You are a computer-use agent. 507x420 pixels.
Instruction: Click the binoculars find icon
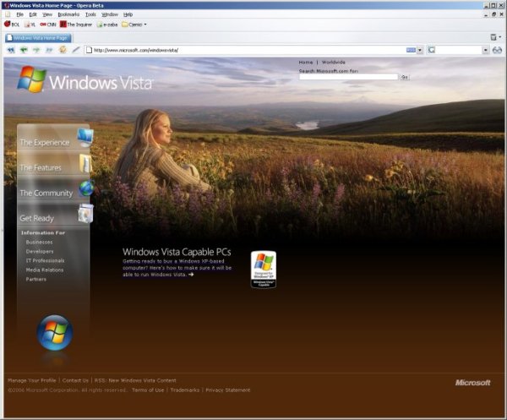pos(497,50)
